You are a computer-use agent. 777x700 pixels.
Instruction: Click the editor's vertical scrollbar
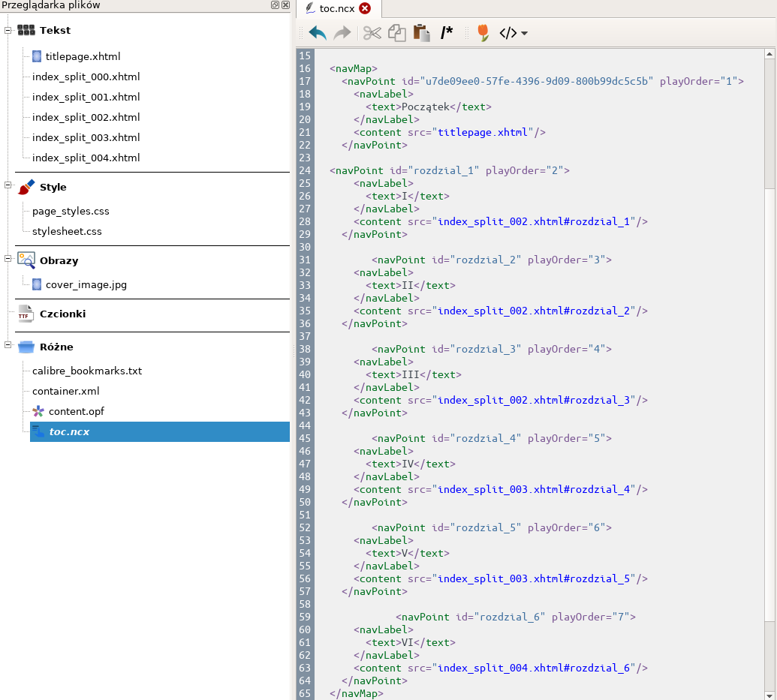coord(770,120)
